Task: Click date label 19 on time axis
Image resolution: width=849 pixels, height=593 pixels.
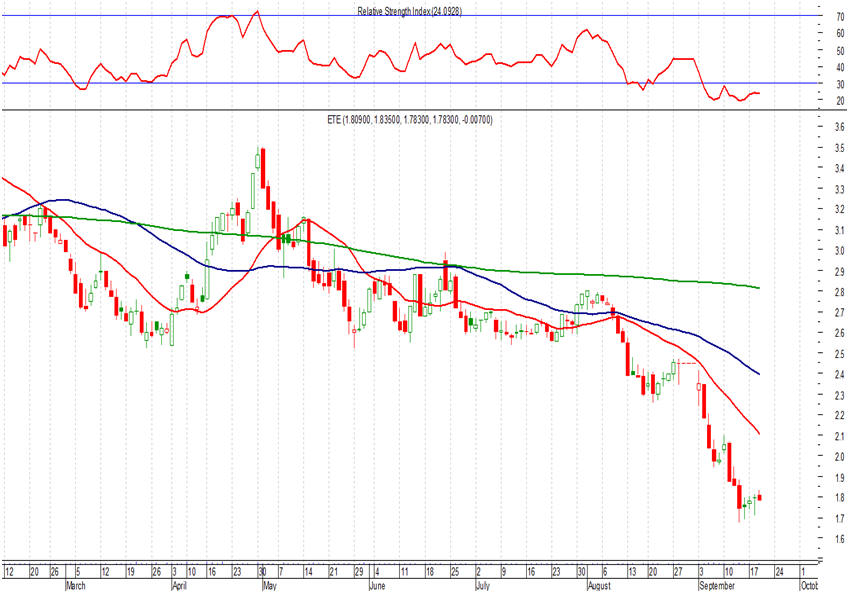Action: click(x=130, y=572)
